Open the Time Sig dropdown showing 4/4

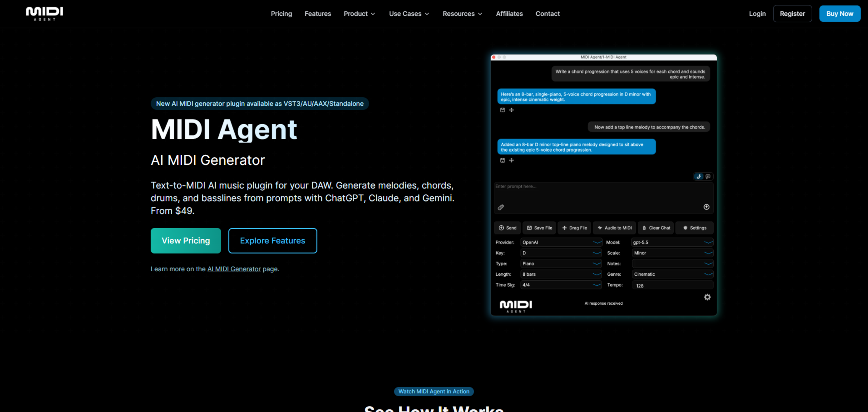[x=561, y=285]
